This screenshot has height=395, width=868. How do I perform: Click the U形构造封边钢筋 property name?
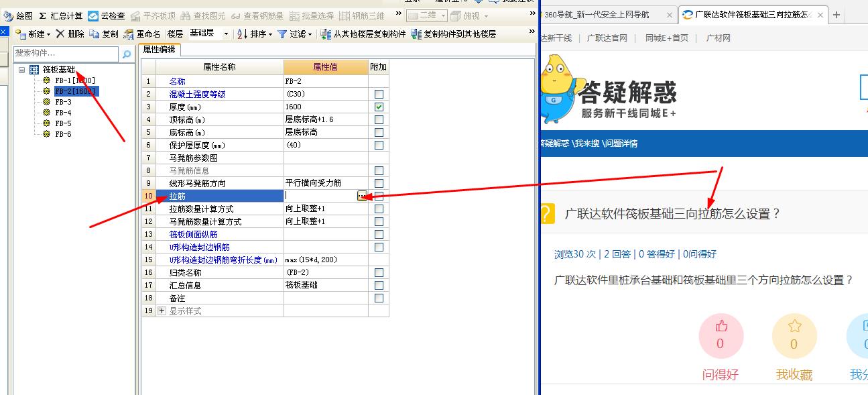tap(199, 247)
